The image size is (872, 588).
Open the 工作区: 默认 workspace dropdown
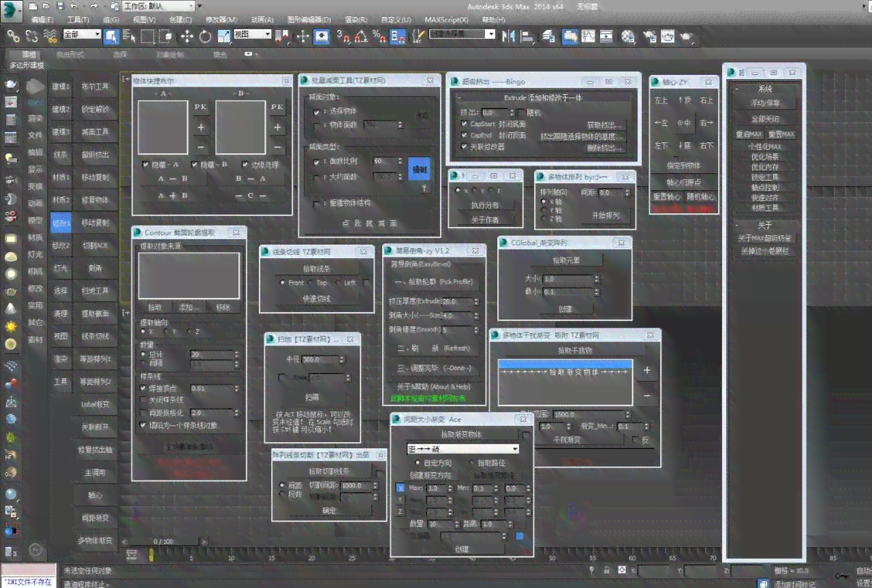click(x=159, y=6)
